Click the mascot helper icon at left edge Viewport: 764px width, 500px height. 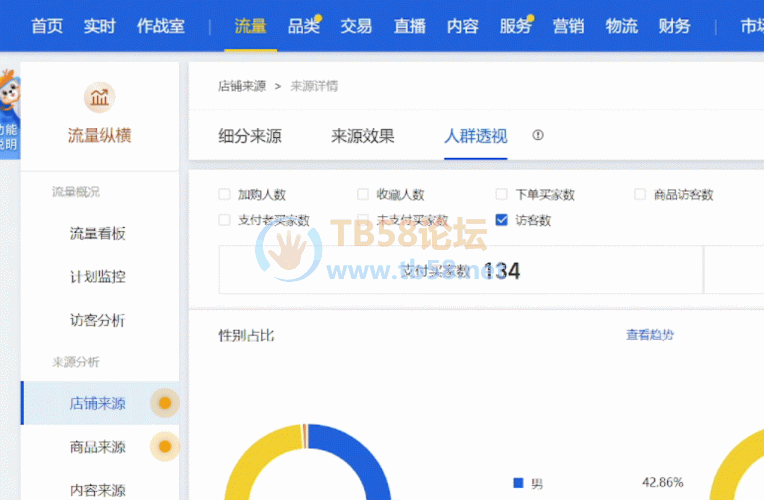[x=8, y=96]
